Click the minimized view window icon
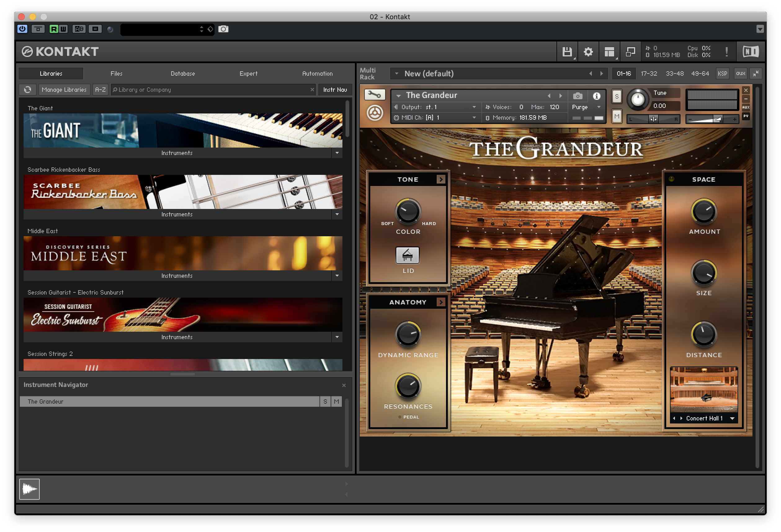This screenshot has width=781, height=532. (631, 52)
